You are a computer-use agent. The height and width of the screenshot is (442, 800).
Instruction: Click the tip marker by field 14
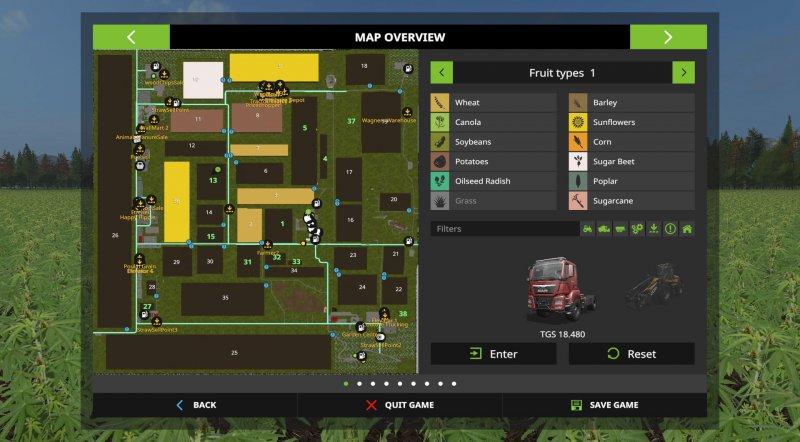(x=230, y=209)
